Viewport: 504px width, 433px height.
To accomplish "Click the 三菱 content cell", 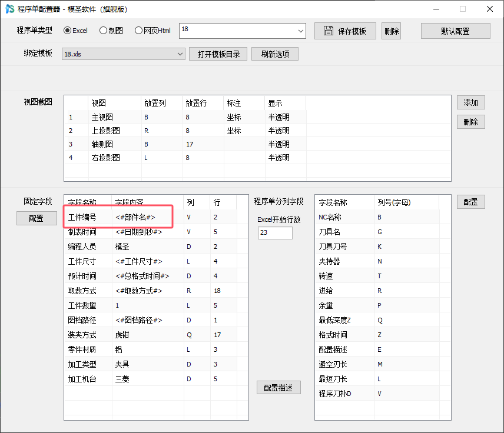I will [x=148, y=379].
